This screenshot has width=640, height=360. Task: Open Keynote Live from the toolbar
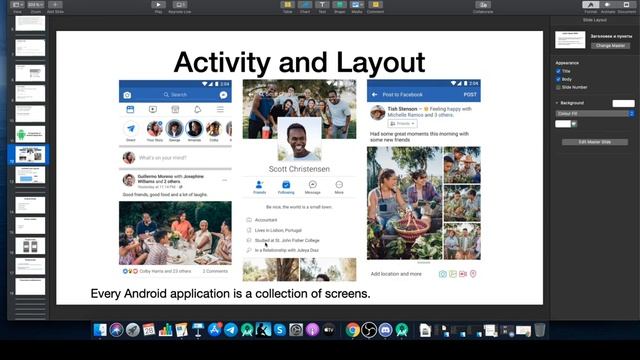coord(180,5)
